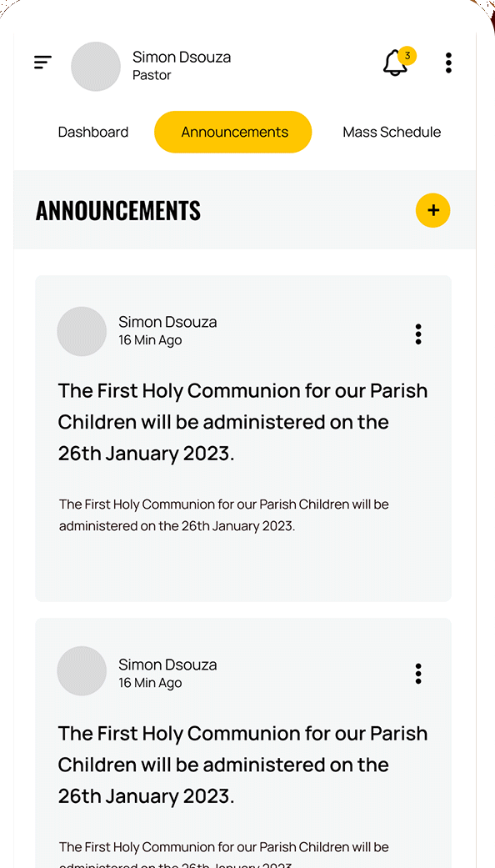Image resolution: width=495 pixels, height=868 pixels.
Task: Click Simon Dsouza author name on second card
Action: [x=167, y=665]
